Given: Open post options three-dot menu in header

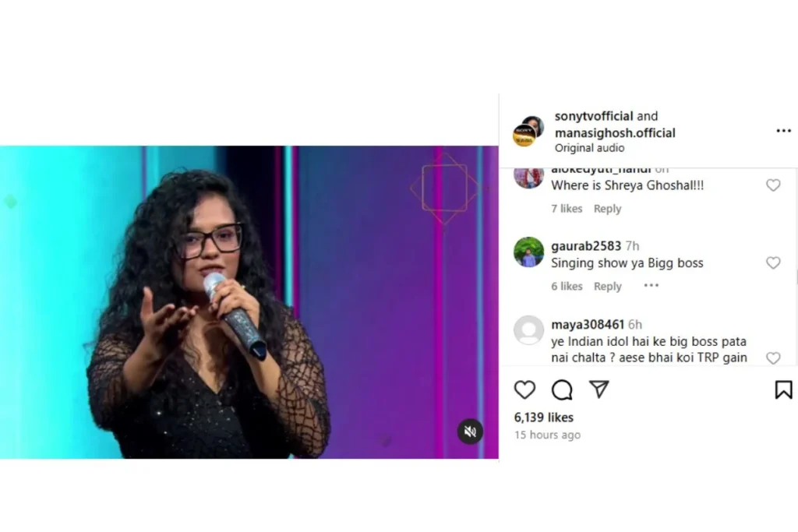Looking at the screenshot, I should tap(783, 131).
